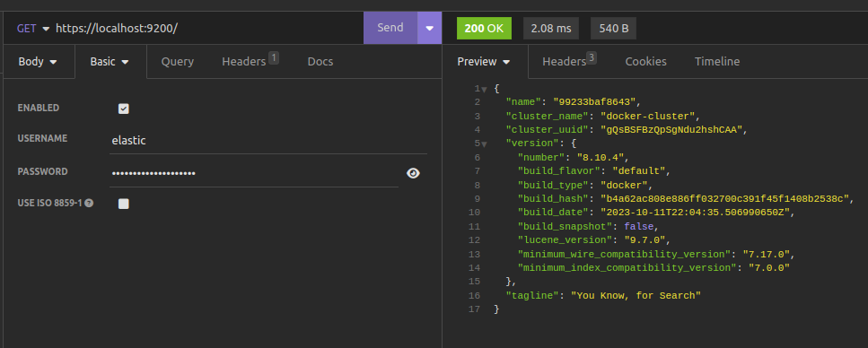Send the request
Screen dimensions: 868x348
pyautogui.click(x=390, y=28)
